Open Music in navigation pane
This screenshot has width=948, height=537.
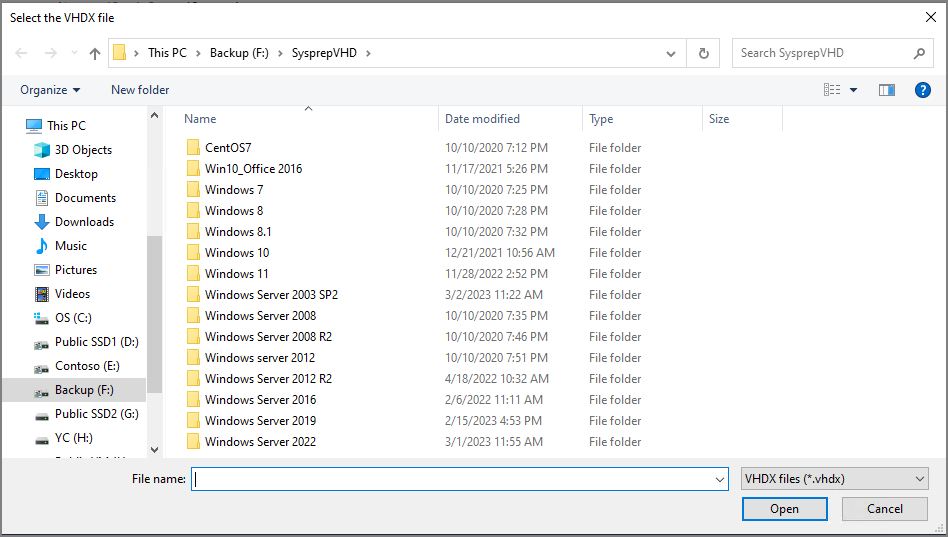71,246
